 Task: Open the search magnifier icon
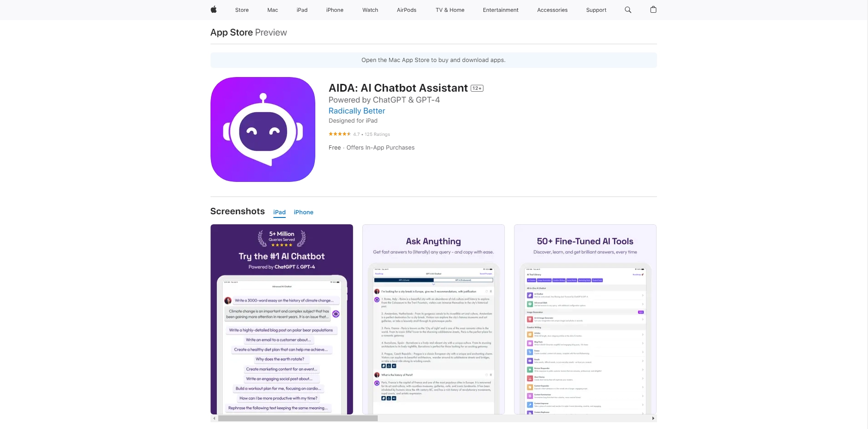pos(628,10)
